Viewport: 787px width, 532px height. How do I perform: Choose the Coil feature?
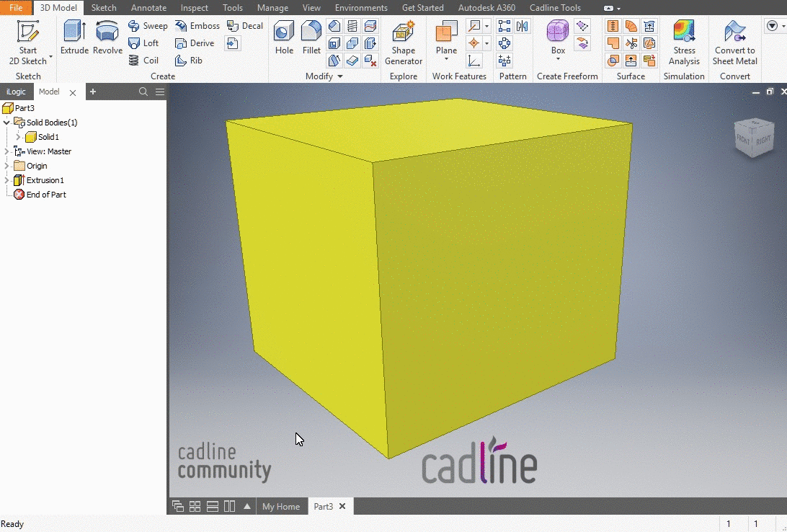point(143,61)
